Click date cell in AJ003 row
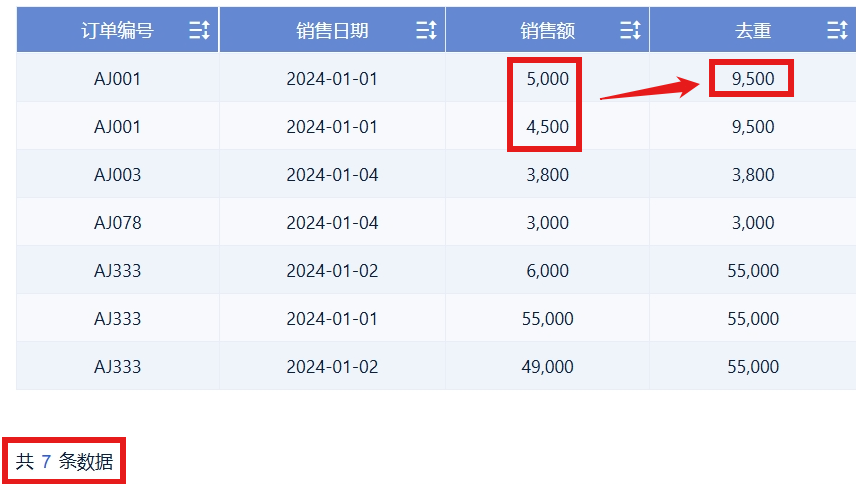Viewport: 856px width, 487px height. point(332,175)
